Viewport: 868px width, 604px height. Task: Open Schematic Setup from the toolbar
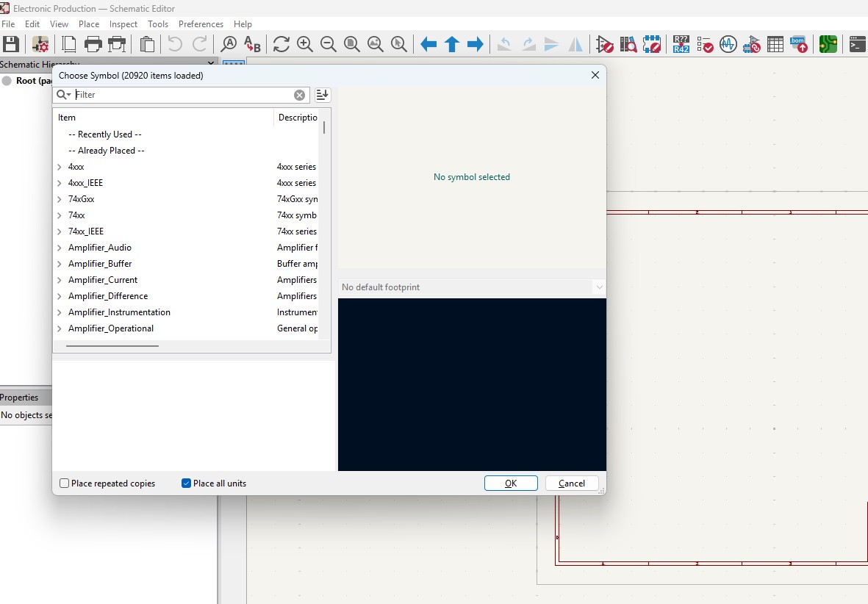coord(40,44)
